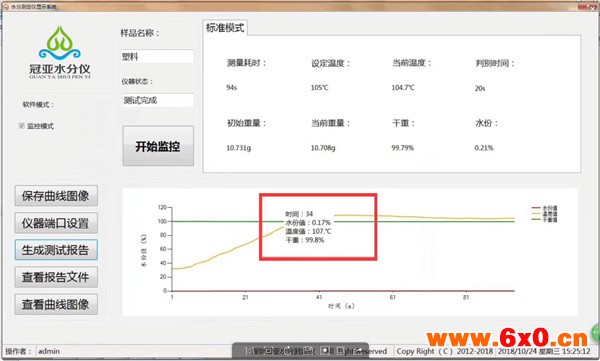Click the Copy Right 2012-2018 status text
The image size is (600, 361).
pos(445,351)
